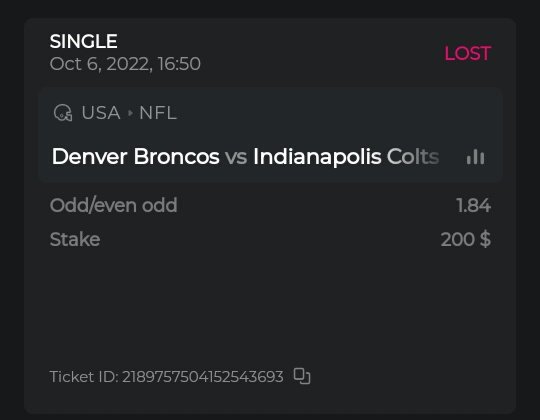Screen dimensions: 540x420
Task: Open the USA country breadcrumb
Action: [101, 113]
